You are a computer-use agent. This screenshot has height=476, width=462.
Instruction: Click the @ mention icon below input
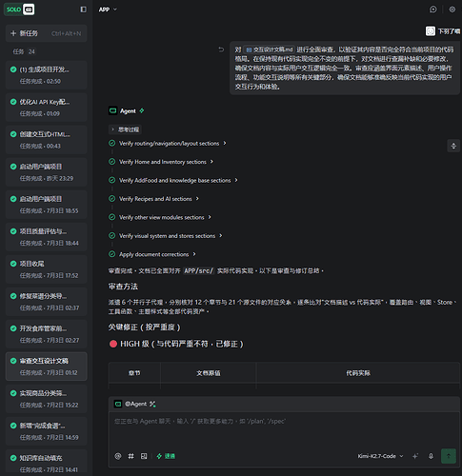coord(118,456)
